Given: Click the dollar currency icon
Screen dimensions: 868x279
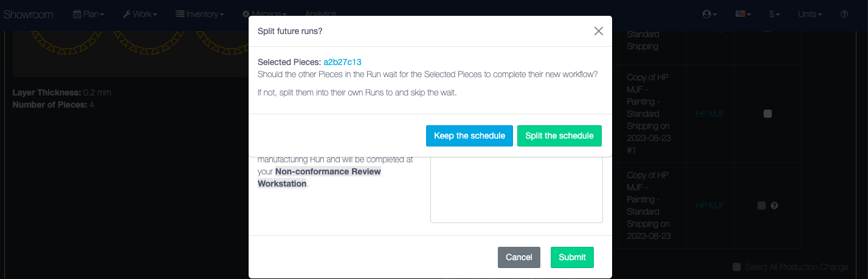Looking at the screenshot, I should 771,14.
